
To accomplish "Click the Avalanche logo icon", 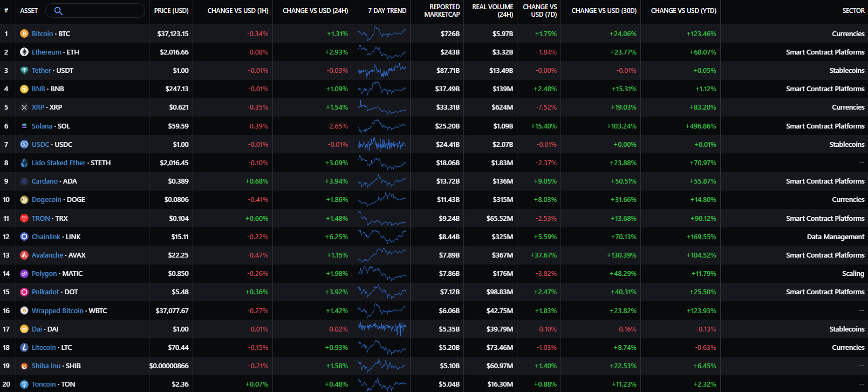I will pos(24,255).
